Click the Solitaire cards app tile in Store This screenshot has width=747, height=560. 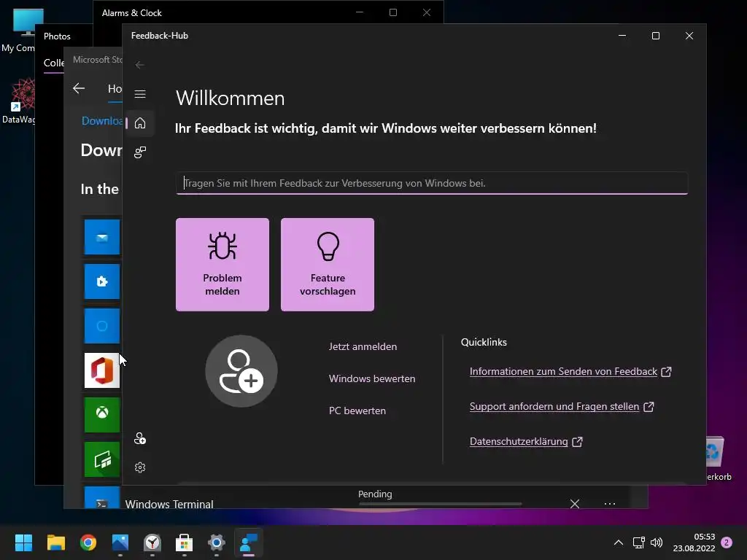pyautogui.click(x=102, y=459)
